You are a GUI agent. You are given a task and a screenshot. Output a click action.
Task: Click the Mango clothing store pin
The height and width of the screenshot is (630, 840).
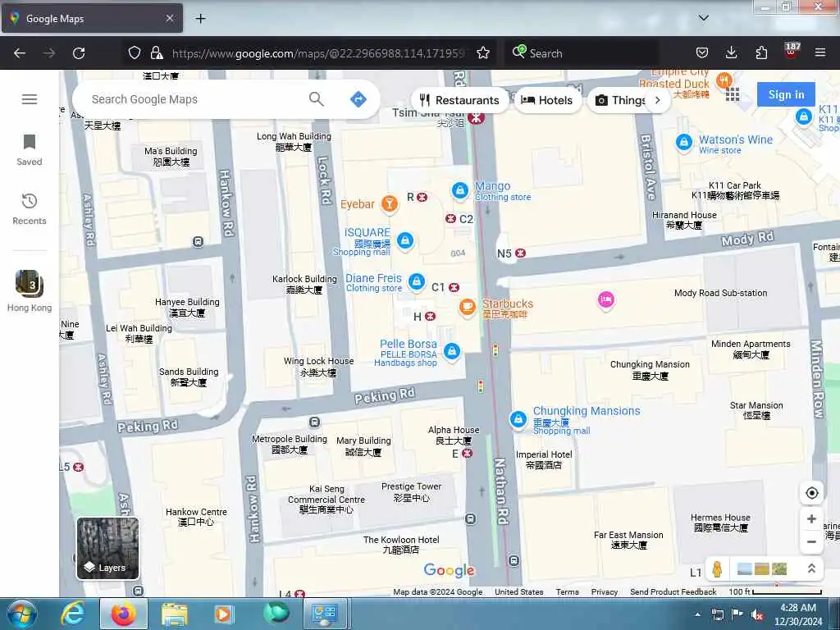459,190
